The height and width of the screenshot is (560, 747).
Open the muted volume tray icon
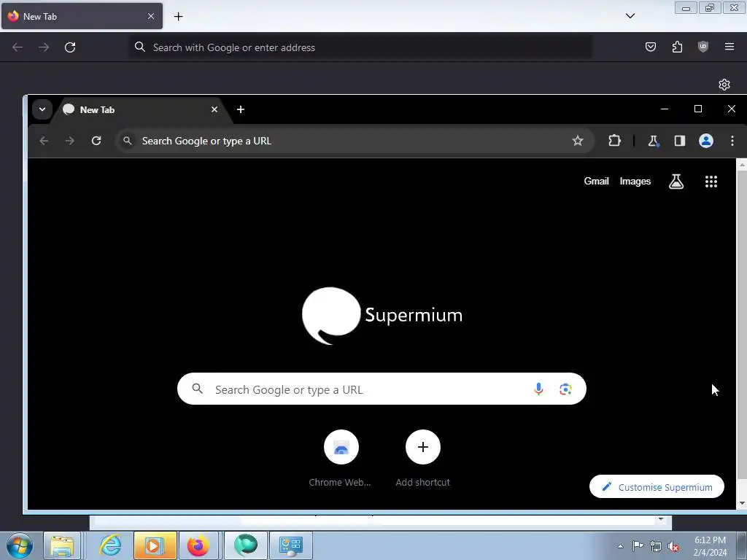(673, 546)
